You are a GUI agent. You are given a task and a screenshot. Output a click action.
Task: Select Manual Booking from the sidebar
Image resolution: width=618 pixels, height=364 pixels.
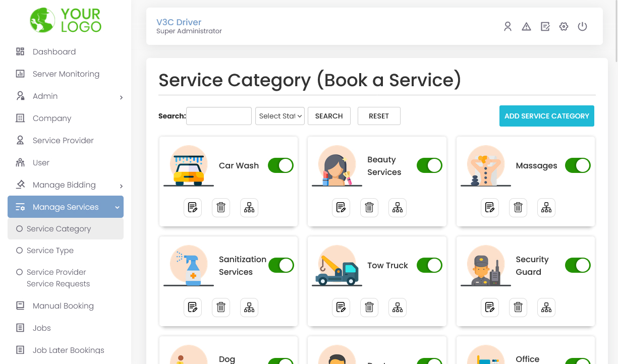pyautogui.click(x=63, y=306)
